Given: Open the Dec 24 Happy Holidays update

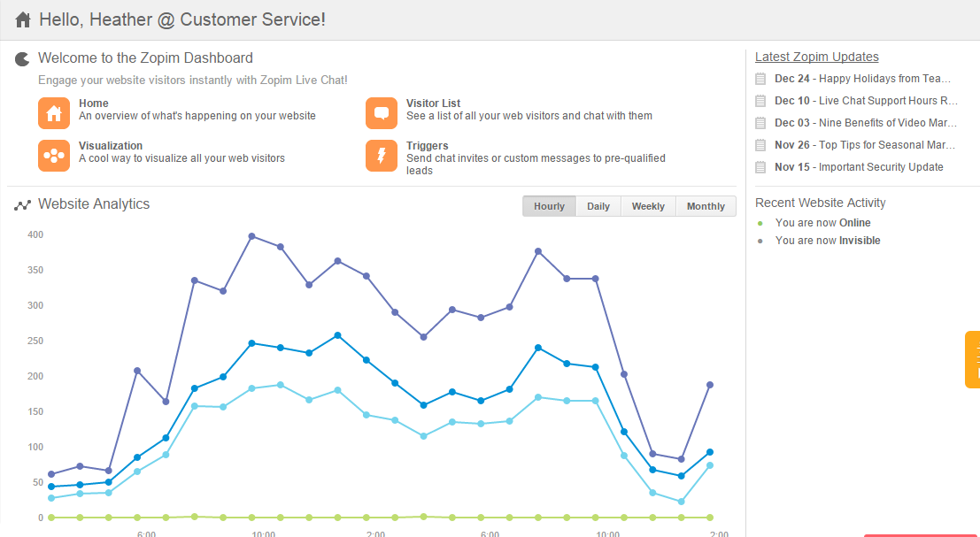Looking at the screenshot, I should click(x=862, y=79).
